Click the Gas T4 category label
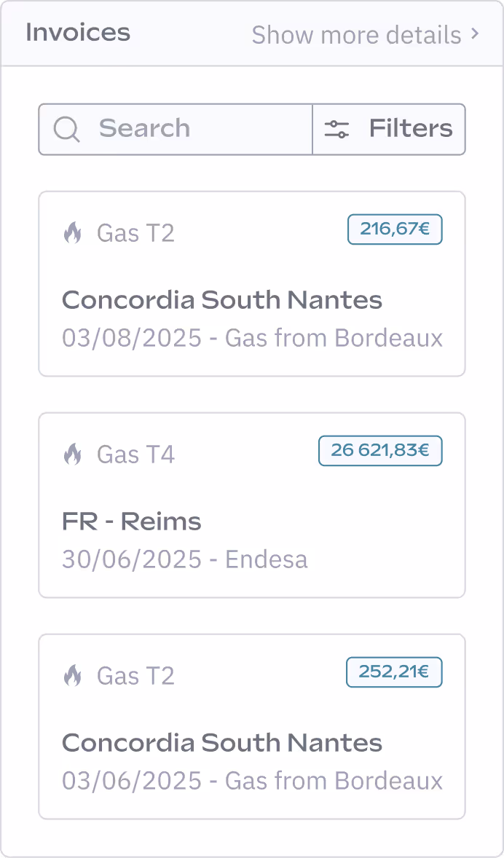Viewport: 504px width, 858px height. pos(135,454)
